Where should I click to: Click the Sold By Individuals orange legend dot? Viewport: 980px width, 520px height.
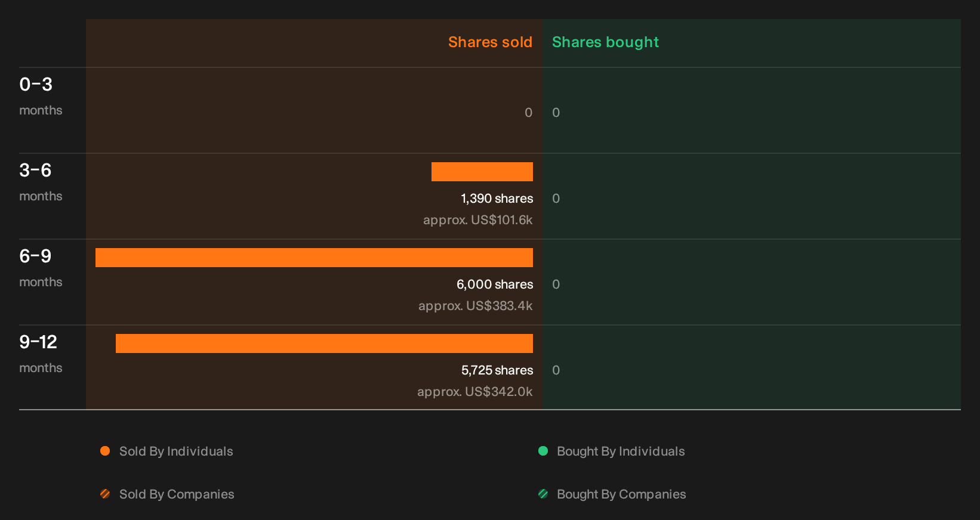click(x=105, y=451)
